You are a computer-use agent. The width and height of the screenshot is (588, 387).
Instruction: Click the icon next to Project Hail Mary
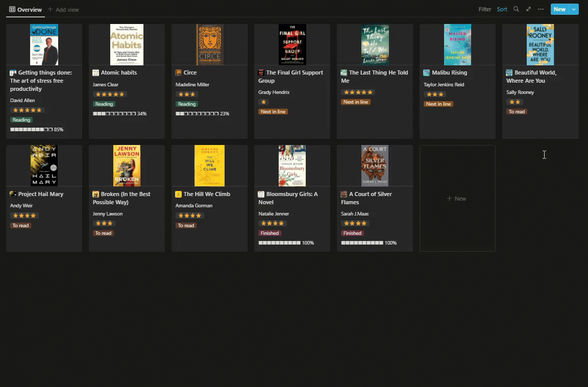(x=13, y=194)
